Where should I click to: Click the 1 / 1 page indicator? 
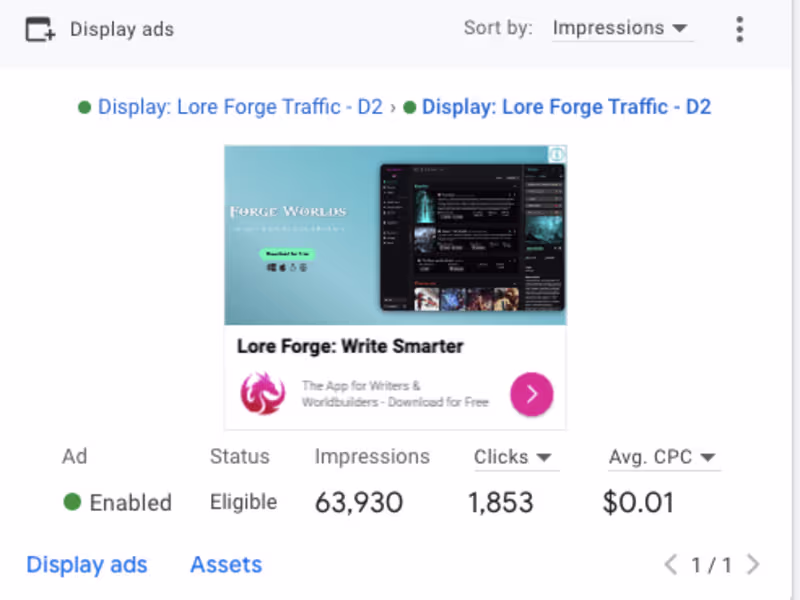[711, 565]
